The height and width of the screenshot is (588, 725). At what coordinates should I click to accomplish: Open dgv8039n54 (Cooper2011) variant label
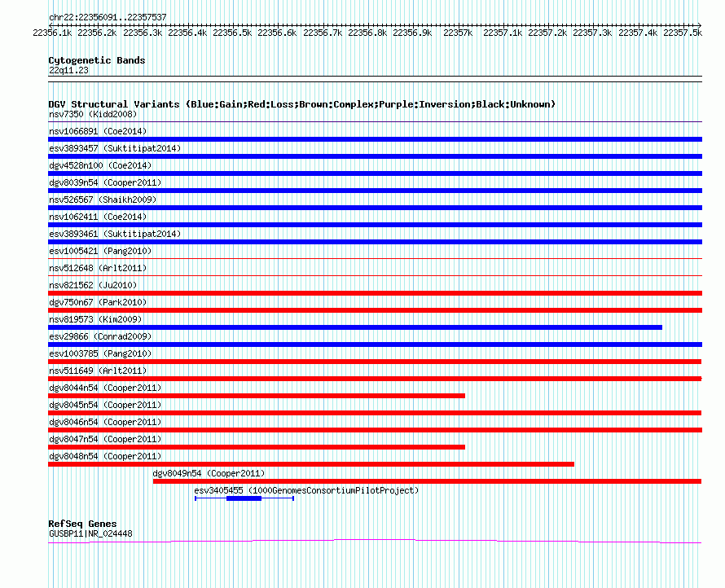[105, 182]
